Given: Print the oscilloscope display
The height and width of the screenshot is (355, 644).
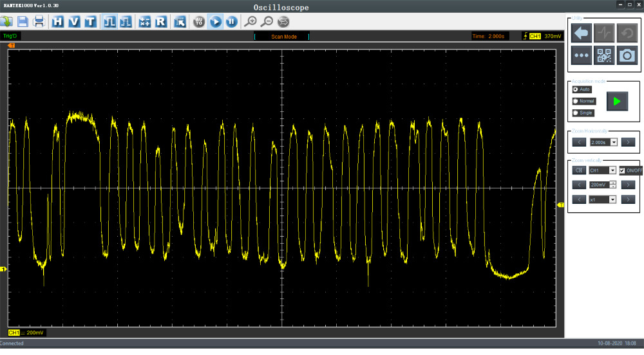Looking at the screenshot, I should coord(39,21).
